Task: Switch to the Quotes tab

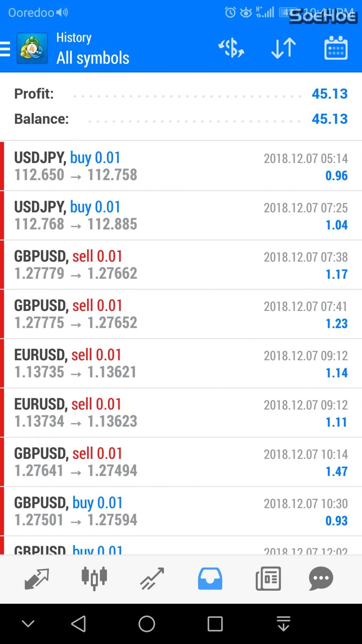Action: click(x=36, y=579)
